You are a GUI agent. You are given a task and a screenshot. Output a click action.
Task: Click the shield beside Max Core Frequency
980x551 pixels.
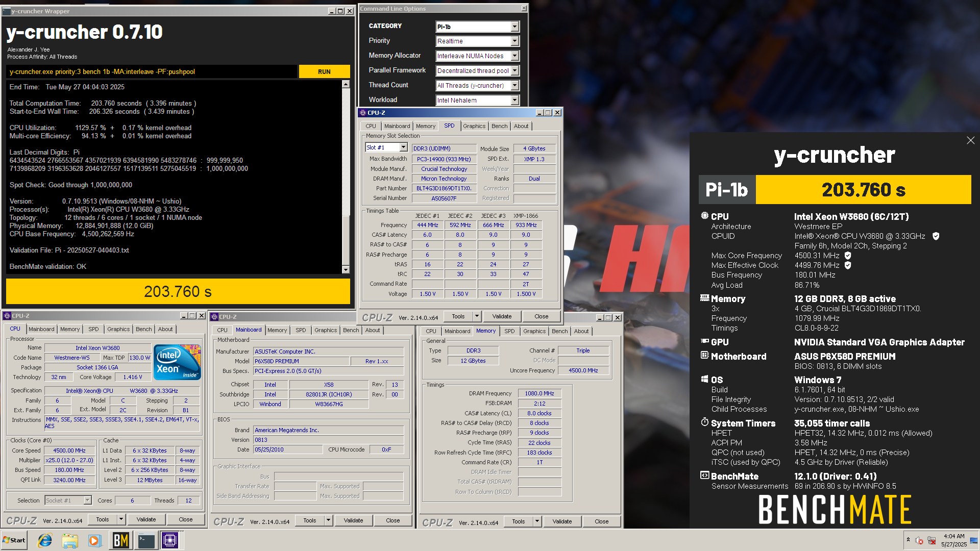coord(848,256)
